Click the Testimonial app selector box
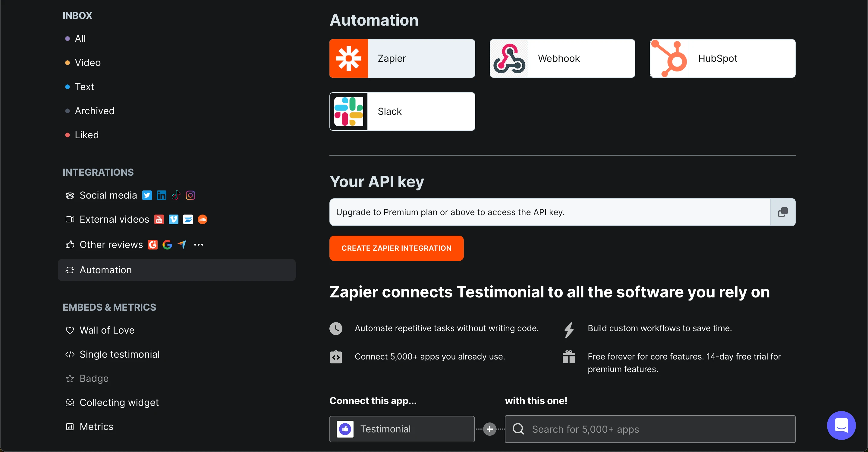868x452 pixels. click(x=402, y=429)
